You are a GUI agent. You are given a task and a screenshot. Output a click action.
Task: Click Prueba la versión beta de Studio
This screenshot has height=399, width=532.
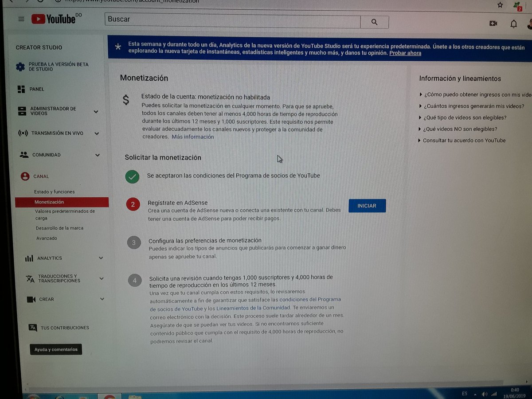tap(59, 67)
